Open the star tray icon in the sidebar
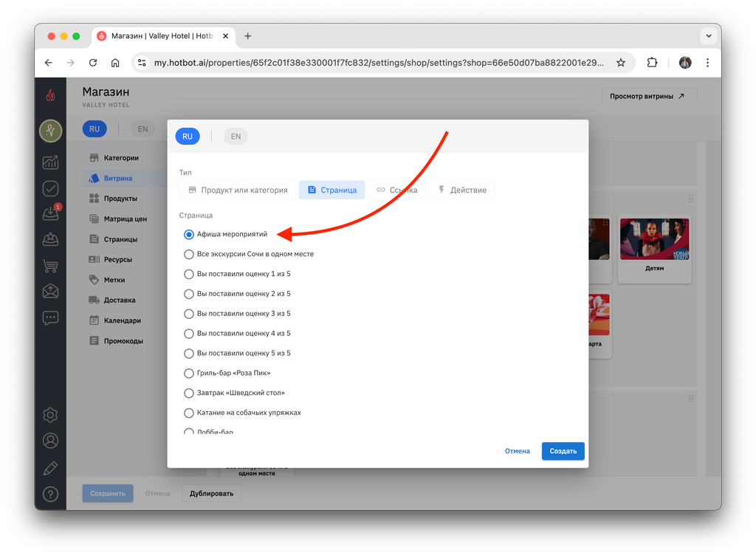 (50, 239)
